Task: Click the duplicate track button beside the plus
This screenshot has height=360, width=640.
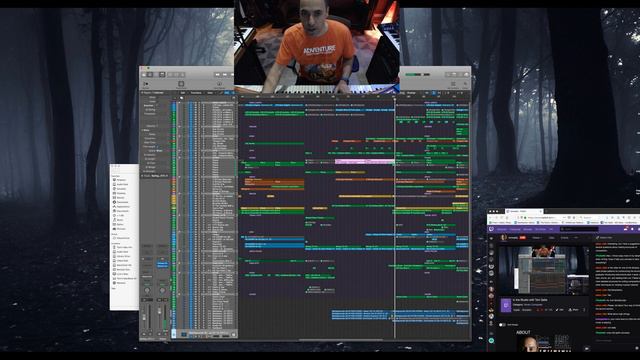Action: click(182, 98)
